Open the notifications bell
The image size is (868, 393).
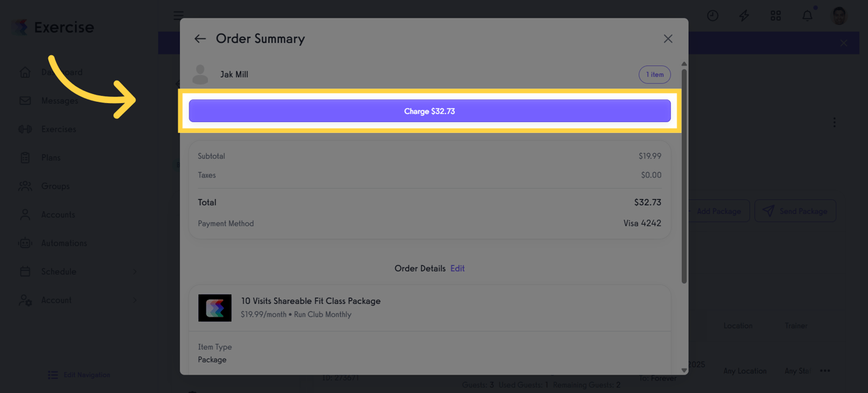pyautogui.click(x=807, y=15)
